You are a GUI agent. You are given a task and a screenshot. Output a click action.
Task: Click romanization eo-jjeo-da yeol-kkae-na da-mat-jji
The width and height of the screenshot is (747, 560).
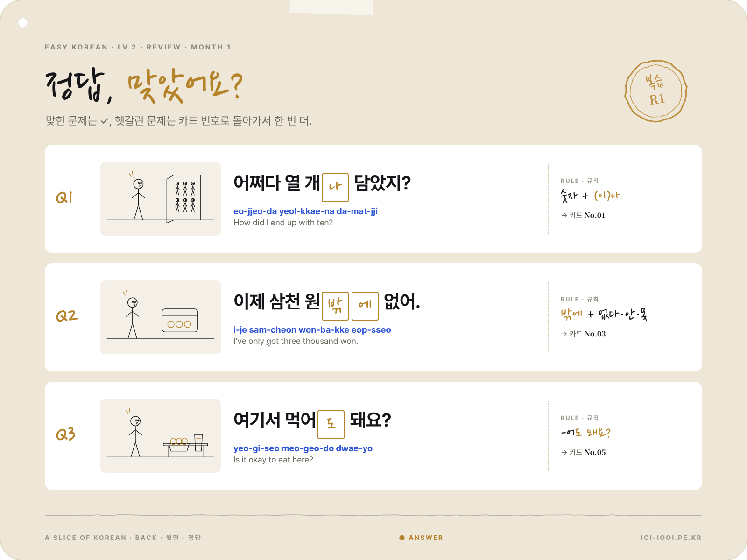tap(305, 211)
